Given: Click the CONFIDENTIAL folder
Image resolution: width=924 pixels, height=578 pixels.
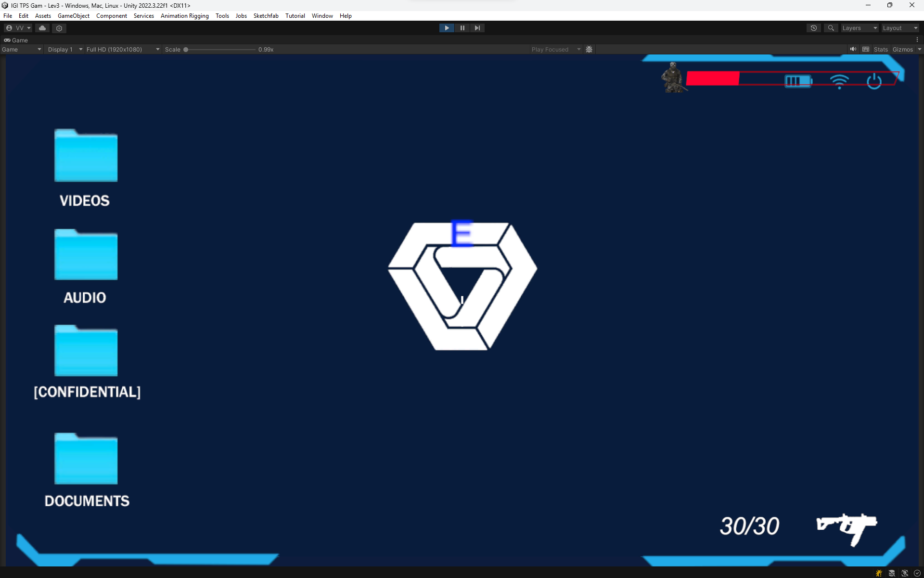Looking at the screenshot, I should click(86, 351).
